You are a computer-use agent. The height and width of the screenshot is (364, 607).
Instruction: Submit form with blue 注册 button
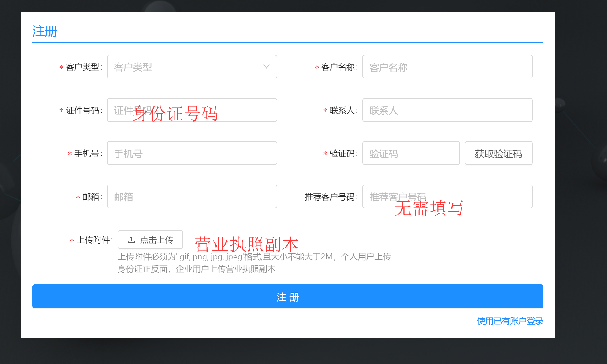tap(288, 297)
